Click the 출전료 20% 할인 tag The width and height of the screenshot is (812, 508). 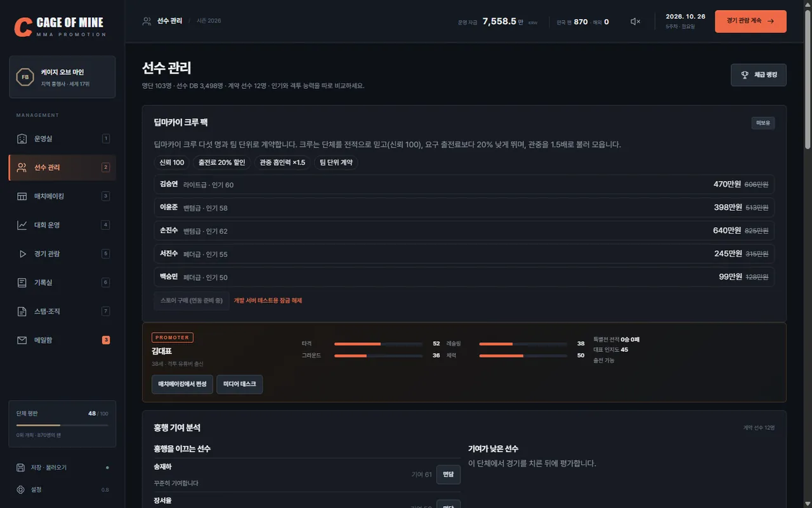tap(221, 163)
